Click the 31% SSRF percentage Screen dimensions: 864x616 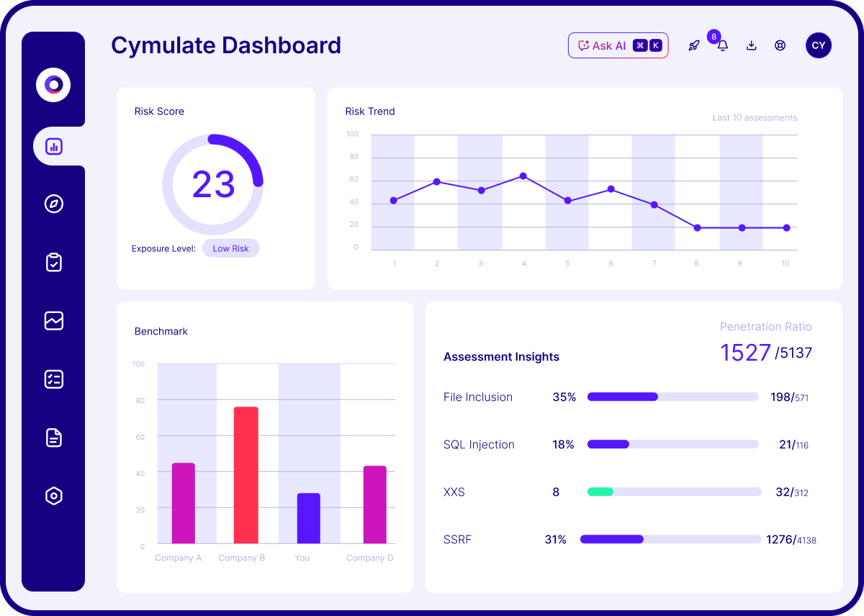[555, 540]
